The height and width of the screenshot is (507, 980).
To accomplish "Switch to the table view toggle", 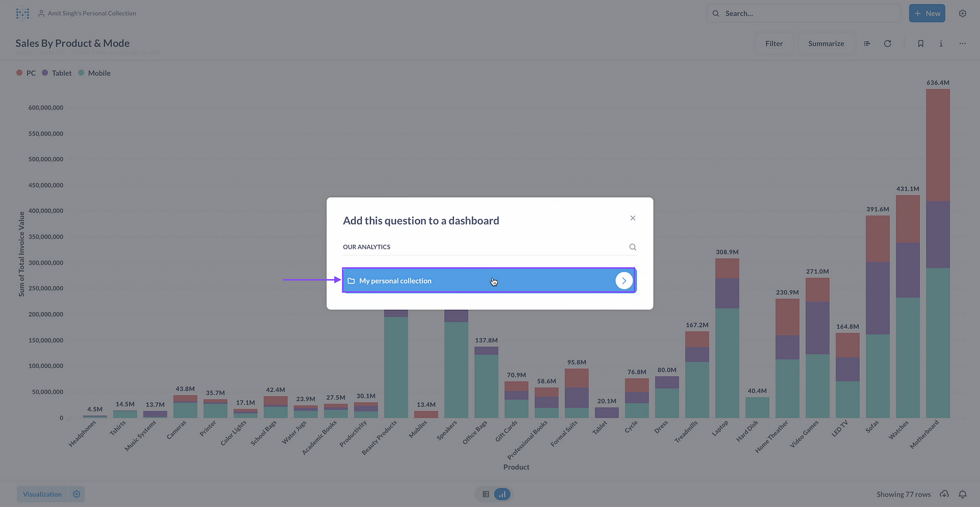I will point(486,494).
